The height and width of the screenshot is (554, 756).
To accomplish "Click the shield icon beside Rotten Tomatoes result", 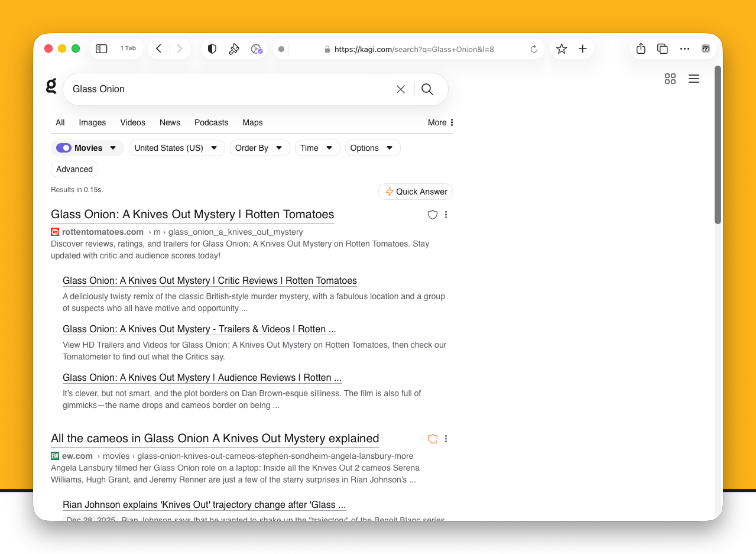I will (433, 215).
